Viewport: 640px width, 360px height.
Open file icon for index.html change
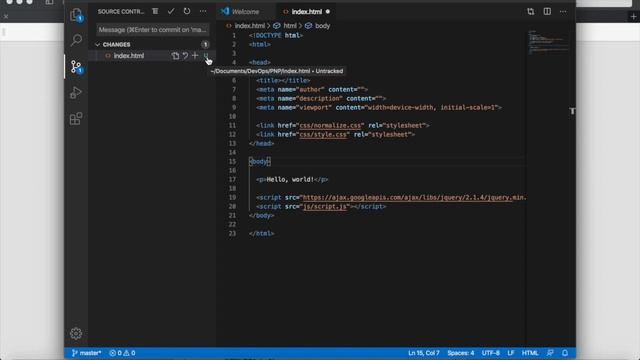(175, 56)
